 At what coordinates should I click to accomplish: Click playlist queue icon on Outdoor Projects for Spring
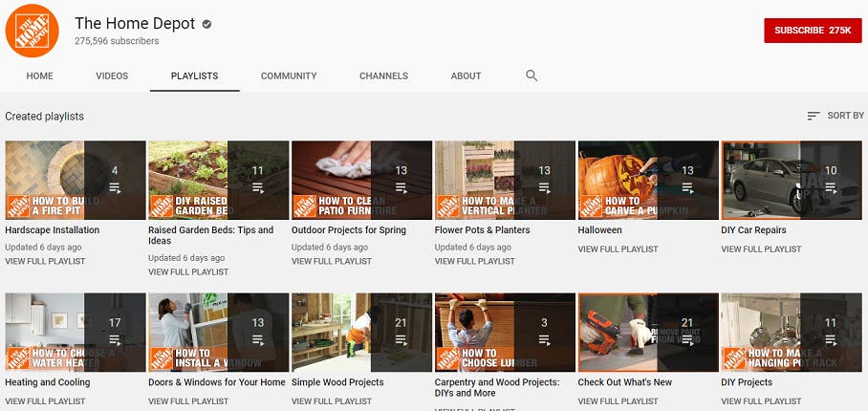(x=401, y=187)
